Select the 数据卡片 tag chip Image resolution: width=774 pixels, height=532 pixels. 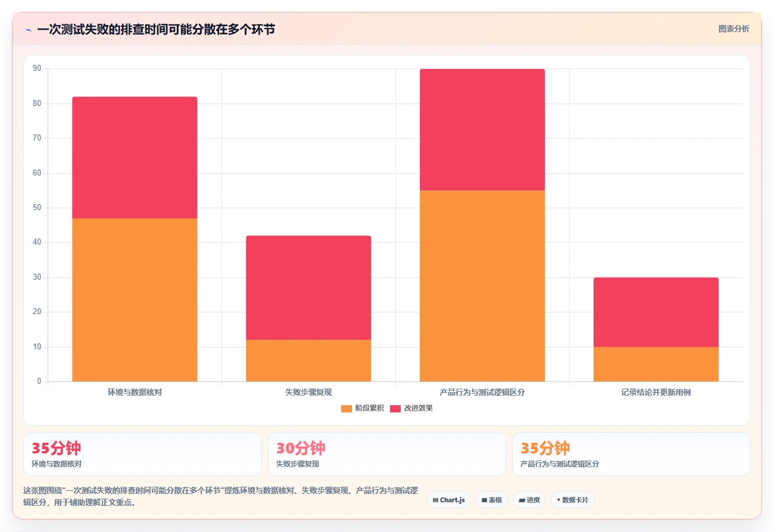572,500
